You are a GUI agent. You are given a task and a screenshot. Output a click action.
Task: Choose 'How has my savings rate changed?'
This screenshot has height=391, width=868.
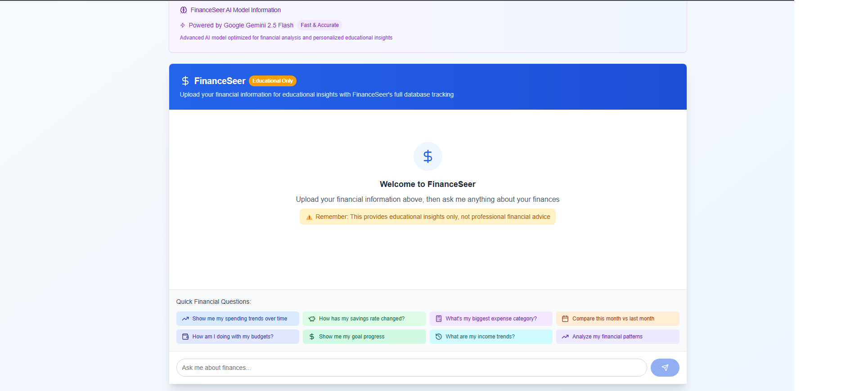click(x=364, y=319)
